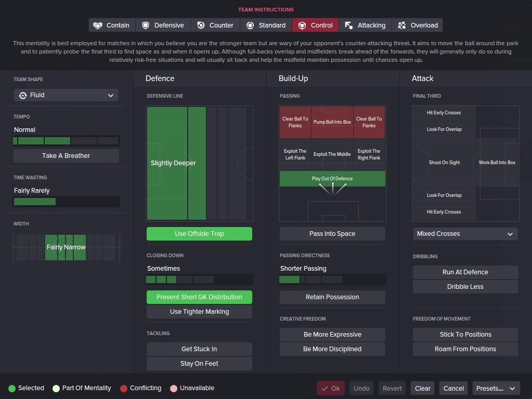The height and width of the screenshot is (399, 532).
Task: Open the Presets dropdown menu
Action: 496,389
